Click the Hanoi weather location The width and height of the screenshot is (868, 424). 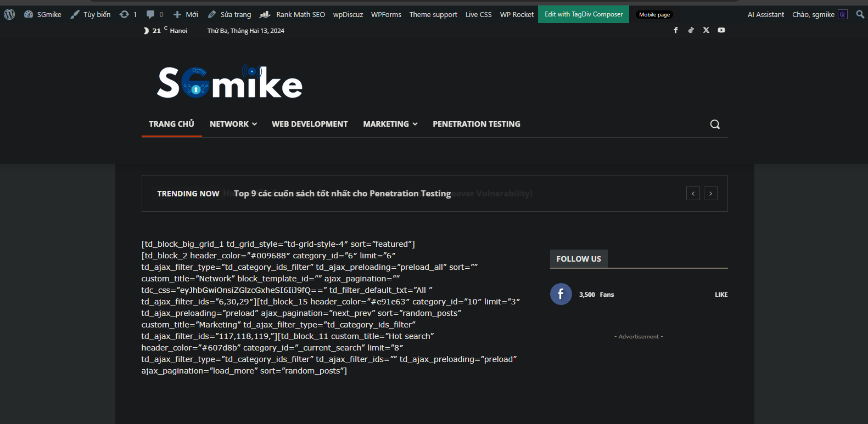click(x=178, y=31)
